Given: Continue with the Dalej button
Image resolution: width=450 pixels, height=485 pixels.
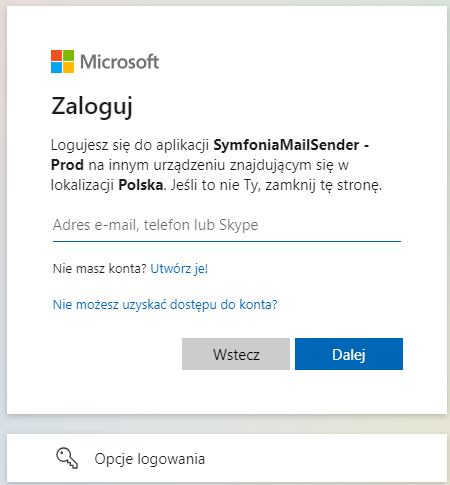Looking at the screenshot, I should (349, 354).
